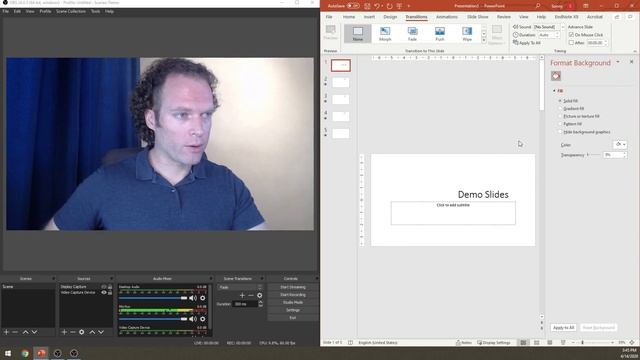640x360 pixels.
Task: Move the source up in the Sources panel
Action: coord(92,332)
